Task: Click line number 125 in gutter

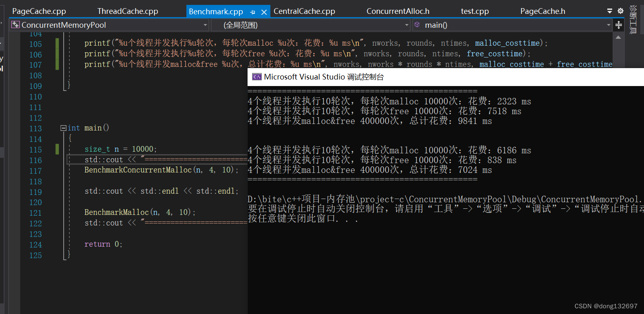Action: click(35, 256)
